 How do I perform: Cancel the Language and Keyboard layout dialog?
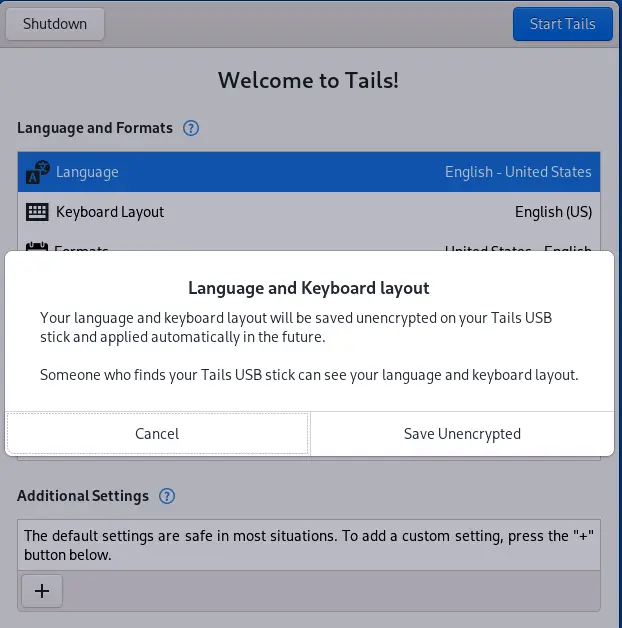click(x=157, y=434)
